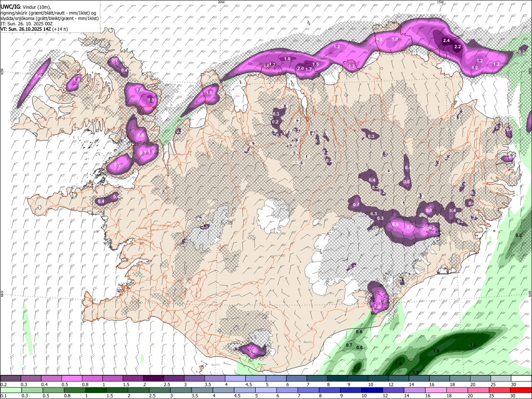Select bottom-row legend swatch between 20 and 25

point(478,390)
